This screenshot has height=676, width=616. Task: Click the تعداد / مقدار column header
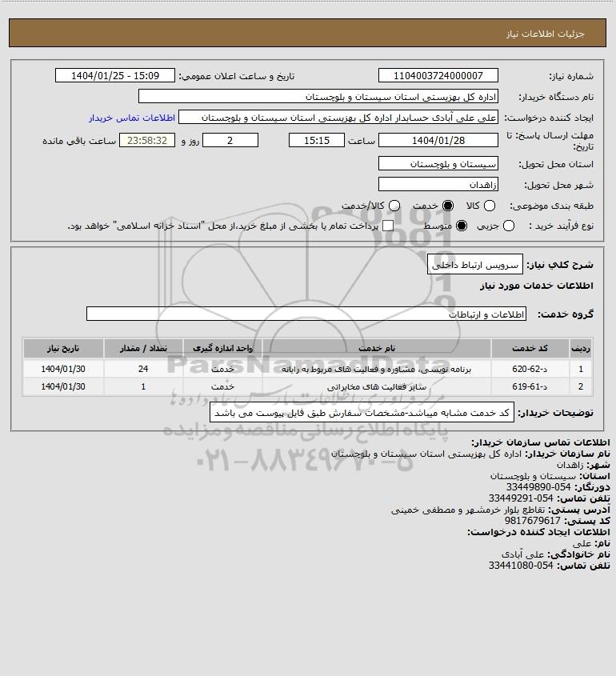coord(143,348)
